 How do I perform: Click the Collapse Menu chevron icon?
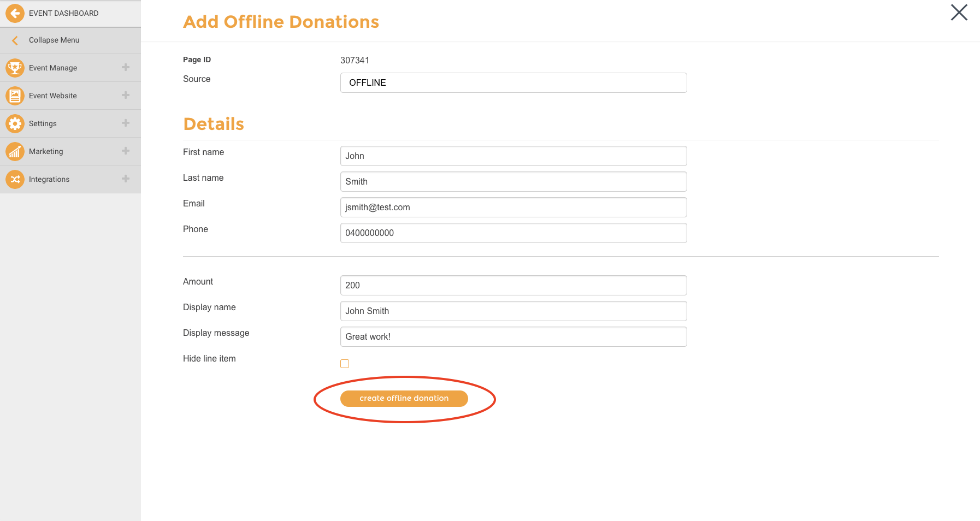coord(15,40)
